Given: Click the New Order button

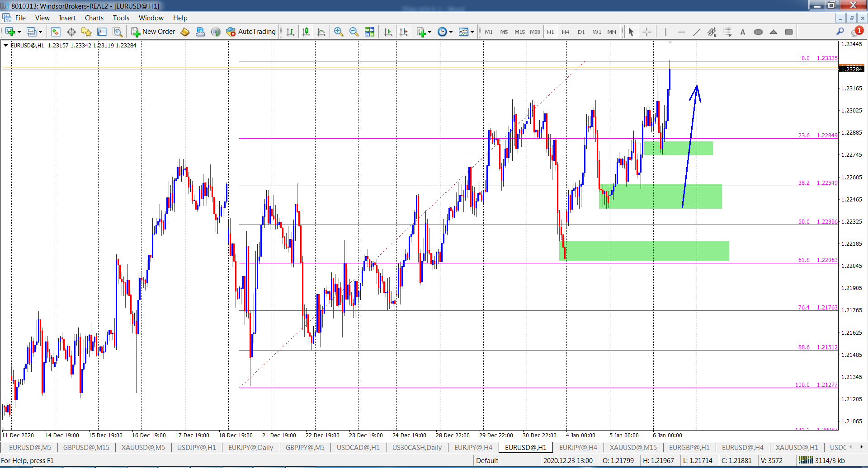Looking at the screenshot, I should pyautogui.click(x=153, y=32).
